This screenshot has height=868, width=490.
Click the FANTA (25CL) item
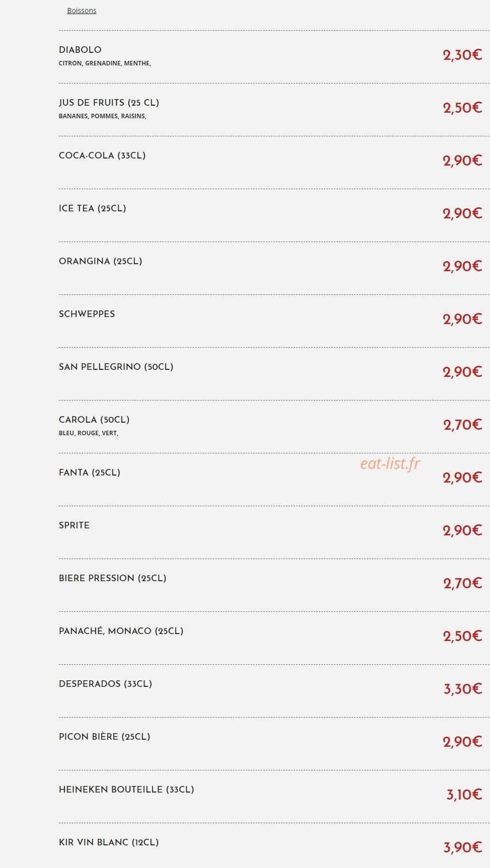90,472
